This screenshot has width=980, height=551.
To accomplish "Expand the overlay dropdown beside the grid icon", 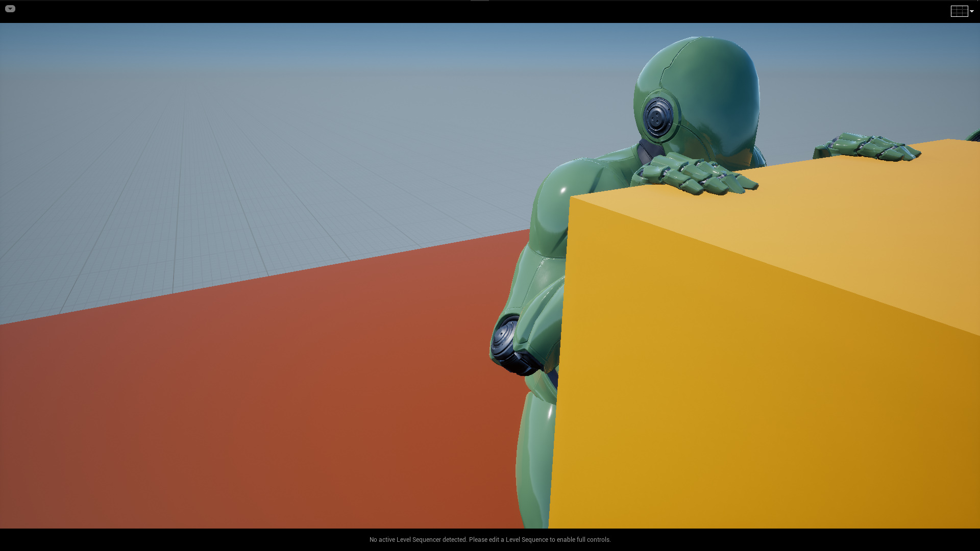I will (x=971, y=11).
